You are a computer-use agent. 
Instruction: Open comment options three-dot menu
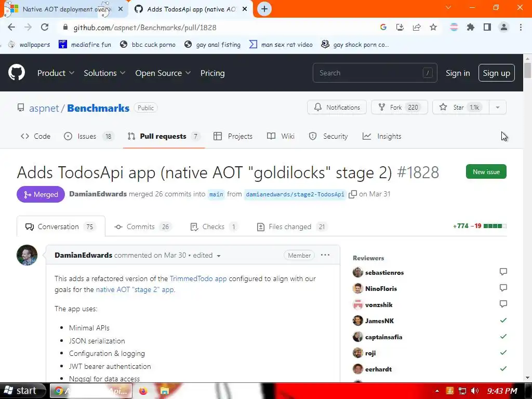coord(325,255)
